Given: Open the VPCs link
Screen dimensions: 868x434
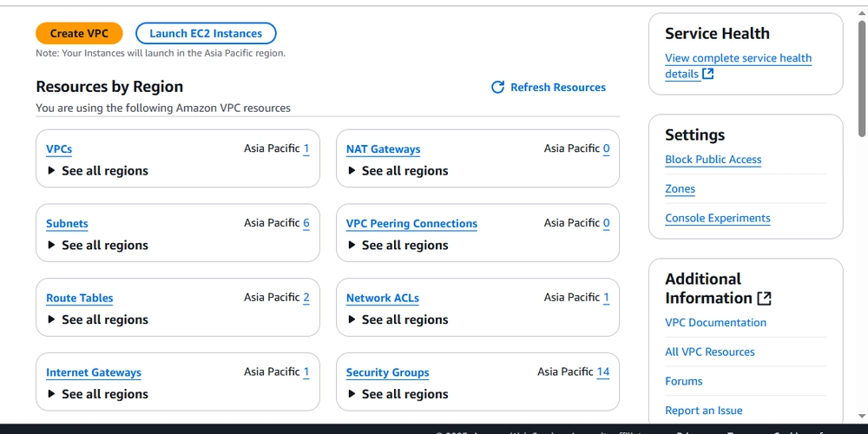Looking at the screenshot, I should click(x=59, y=149).
